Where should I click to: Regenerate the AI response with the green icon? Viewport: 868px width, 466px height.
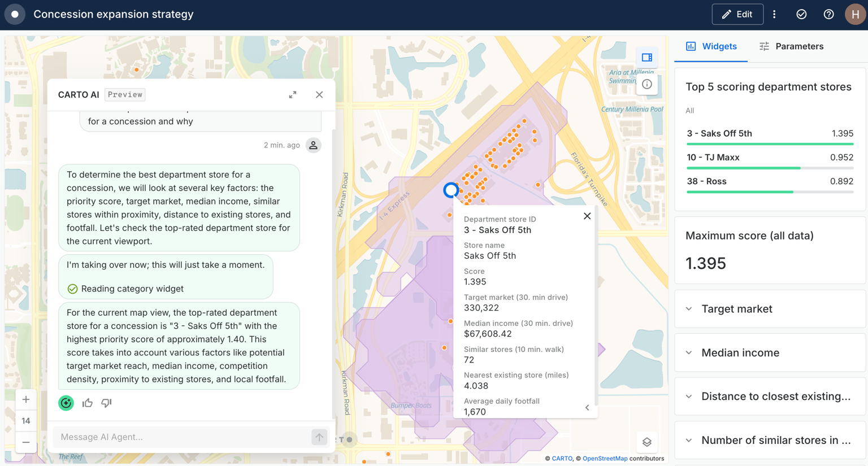click(66, 403)
